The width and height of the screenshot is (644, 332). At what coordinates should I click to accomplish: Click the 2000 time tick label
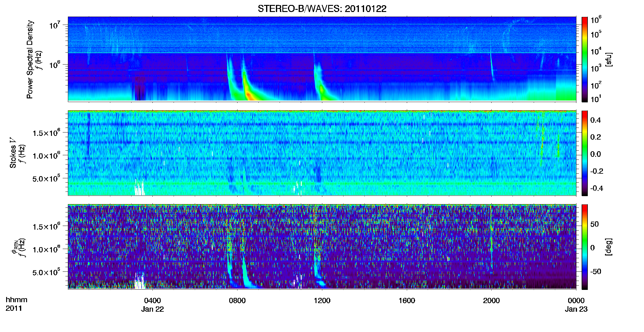coord(491,301)
